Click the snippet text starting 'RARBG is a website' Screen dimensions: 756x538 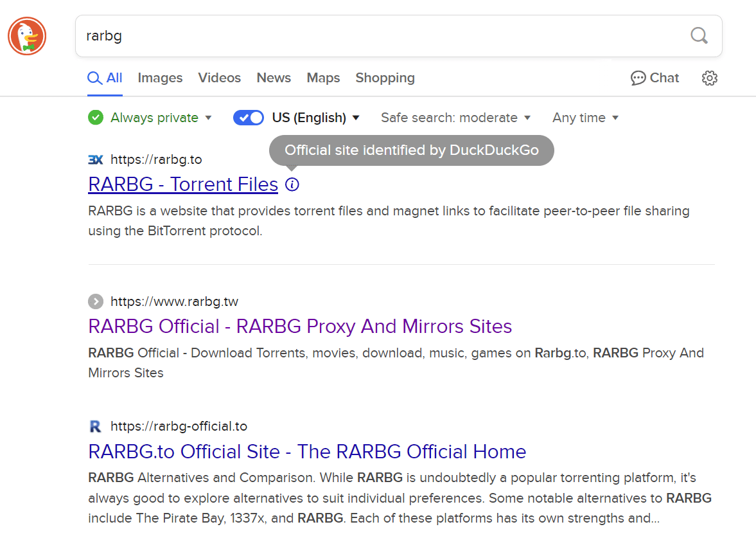coord(389,221)
